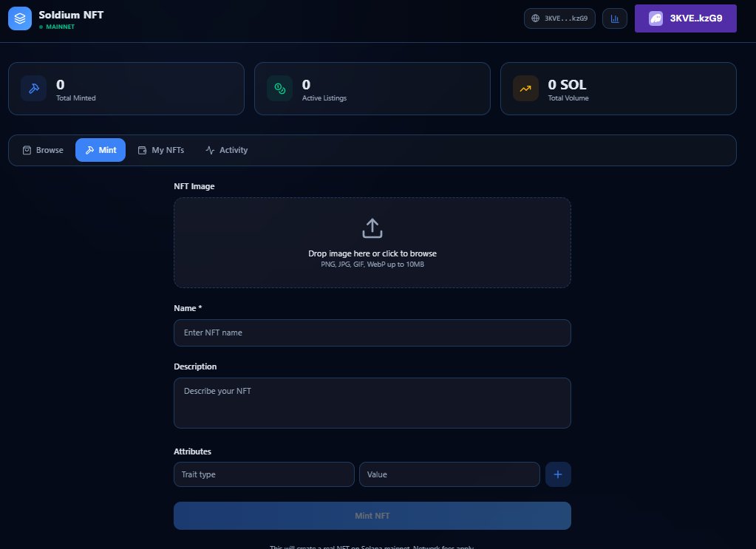Viewport: 756px width, 549px height.
Task: Click the 'PNG, JPG, GIF, WebP up to 10MB' text
Action: [372, 264]
